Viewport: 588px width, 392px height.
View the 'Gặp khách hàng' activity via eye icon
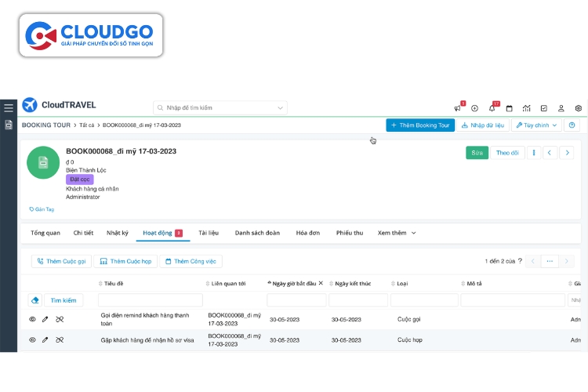[x=33, y=340]
